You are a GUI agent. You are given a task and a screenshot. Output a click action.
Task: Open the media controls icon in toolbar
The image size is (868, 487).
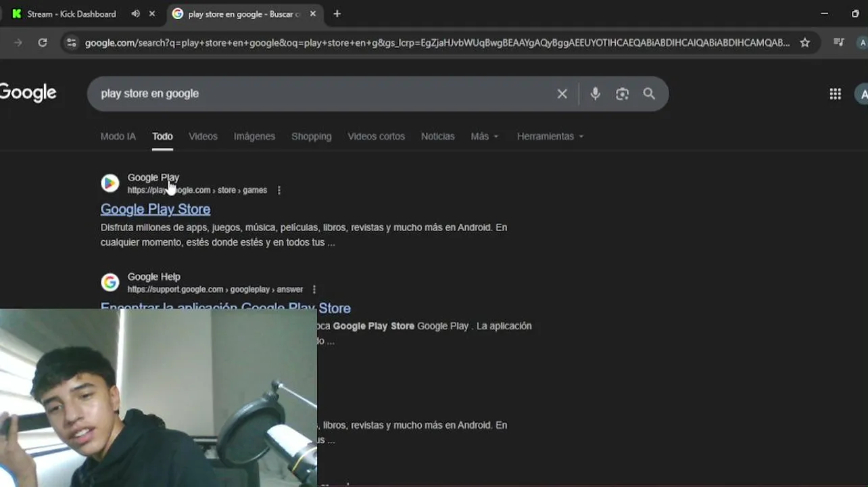(x=839, y=43)
